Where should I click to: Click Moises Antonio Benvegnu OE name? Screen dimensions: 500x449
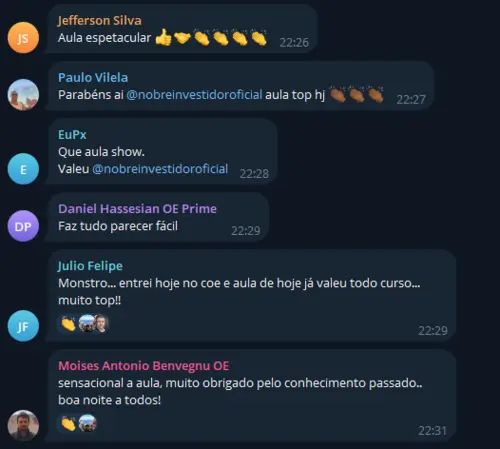tap(144, 366)
